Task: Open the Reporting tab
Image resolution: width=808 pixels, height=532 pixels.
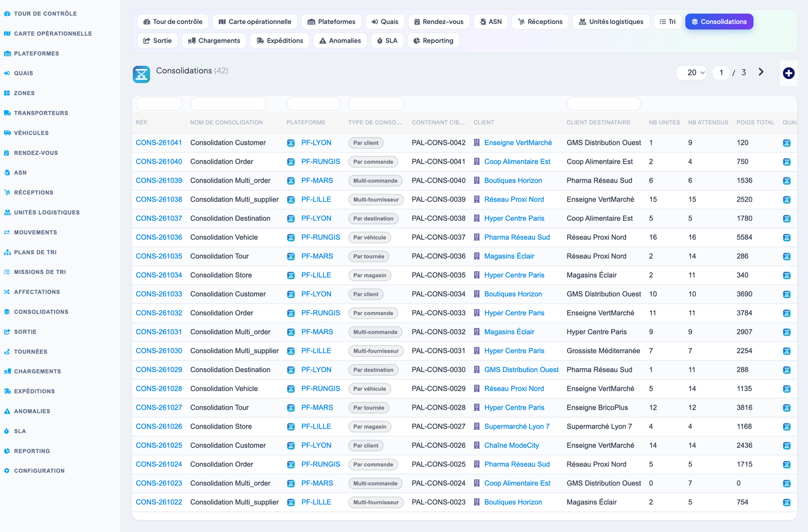Action: click(x=433, y=41)
